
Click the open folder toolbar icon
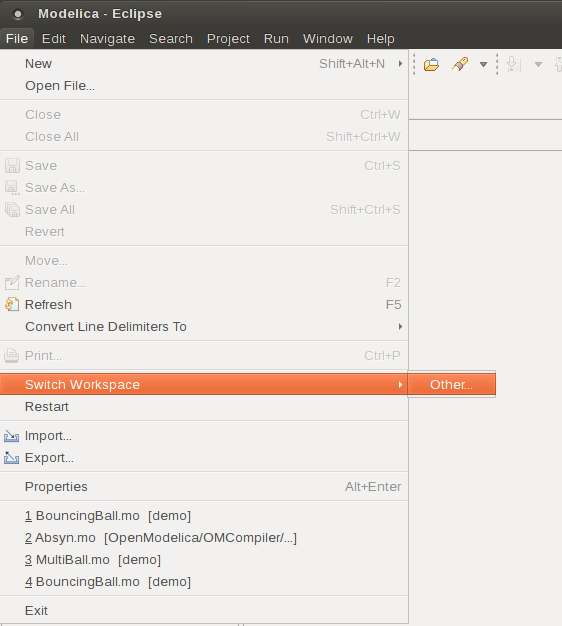431,64
